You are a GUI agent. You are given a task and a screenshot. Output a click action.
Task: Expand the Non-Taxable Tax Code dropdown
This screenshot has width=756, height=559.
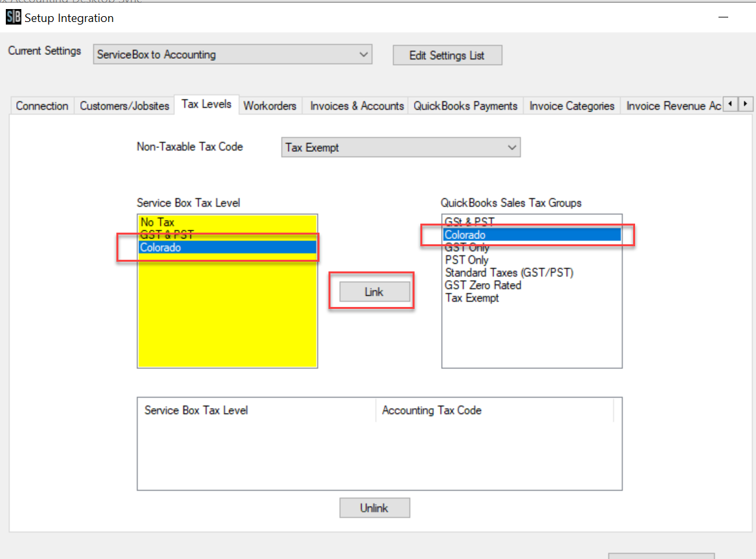[401, 147]
